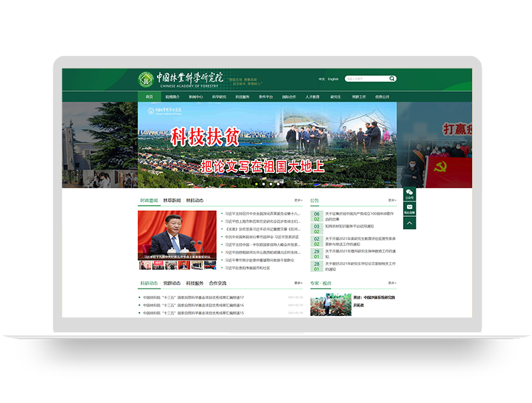
Task: Switch to the 林科动态 tab
Action: coord(194,200)
